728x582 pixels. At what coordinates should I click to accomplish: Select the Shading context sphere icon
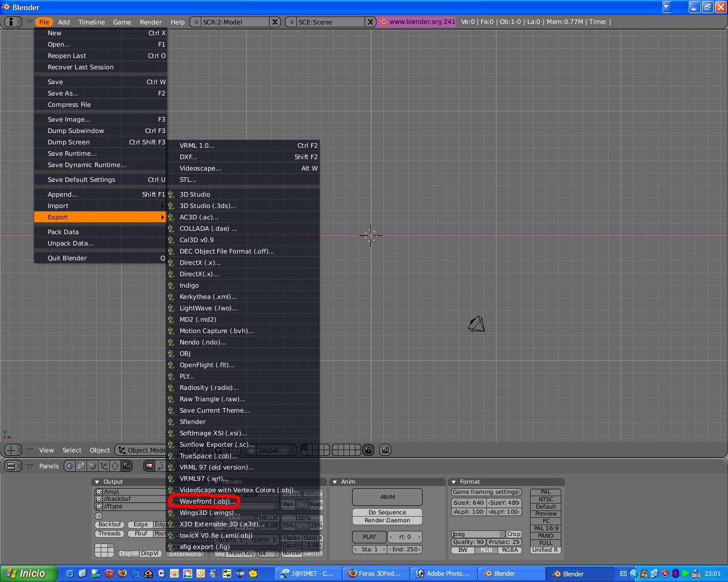[92, 466]
